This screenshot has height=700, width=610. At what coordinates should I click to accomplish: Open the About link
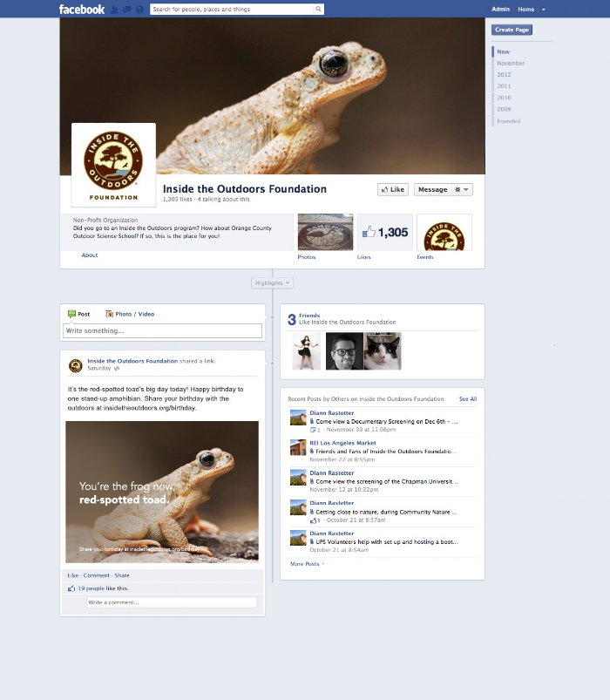[x=89, y=255]
